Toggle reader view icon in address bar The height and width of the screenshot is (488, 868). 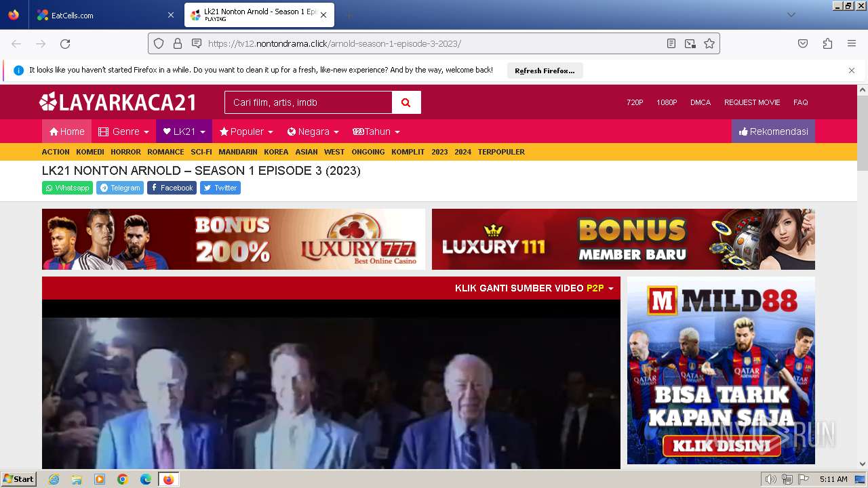tap(671, 43)
